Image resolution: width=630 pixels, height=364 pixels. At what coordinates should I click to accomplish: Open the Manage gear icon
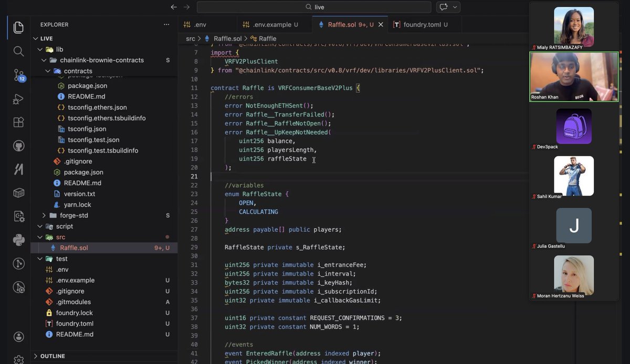point(18,359)
